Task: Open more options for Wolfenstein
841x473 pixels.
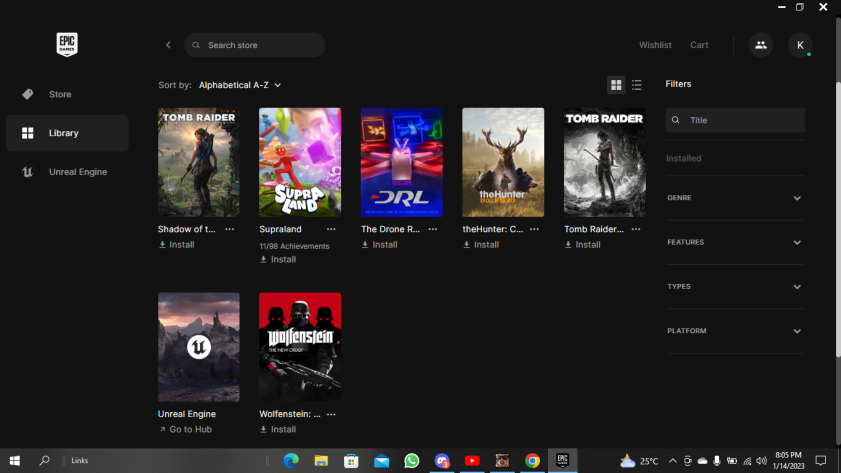Action: point(331,414)
